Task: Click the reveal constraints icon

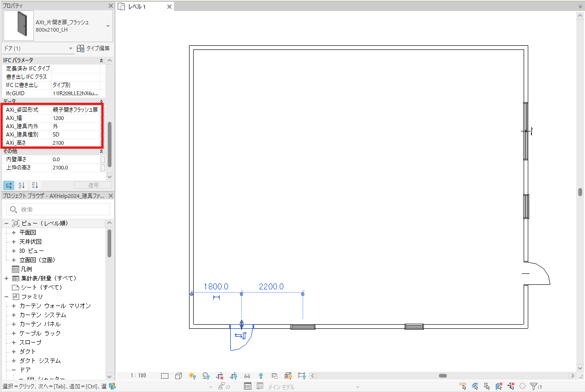Action: click(302, 376)
